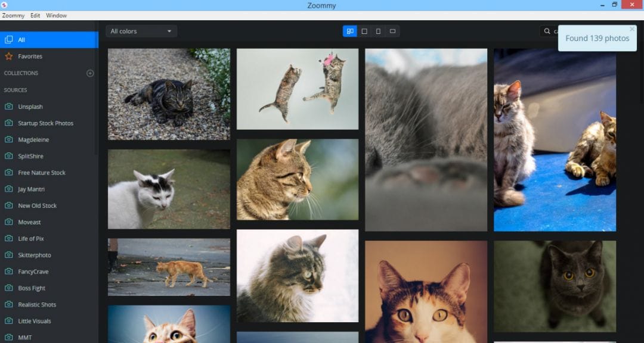644x343 pixels.
Task: Filter to square orientation photos
Action: pos(364,31)
